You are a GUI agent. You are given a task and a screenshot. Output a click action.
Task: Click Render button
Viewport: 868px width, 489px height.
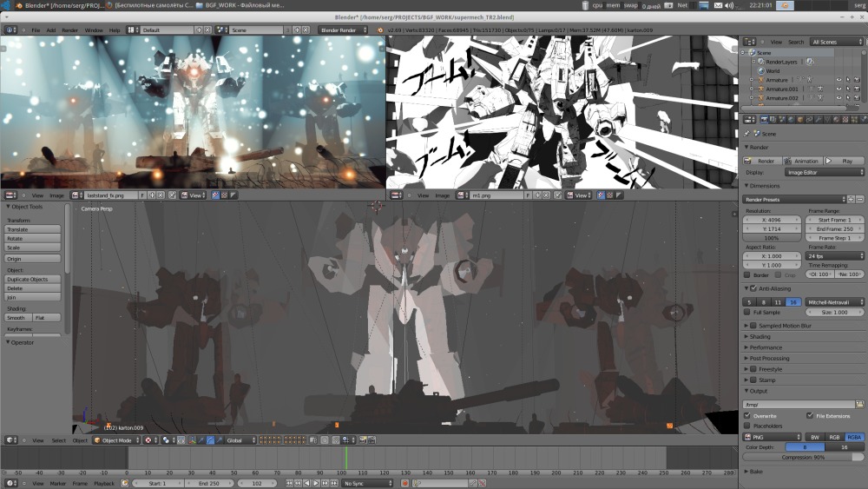[762, 161]
